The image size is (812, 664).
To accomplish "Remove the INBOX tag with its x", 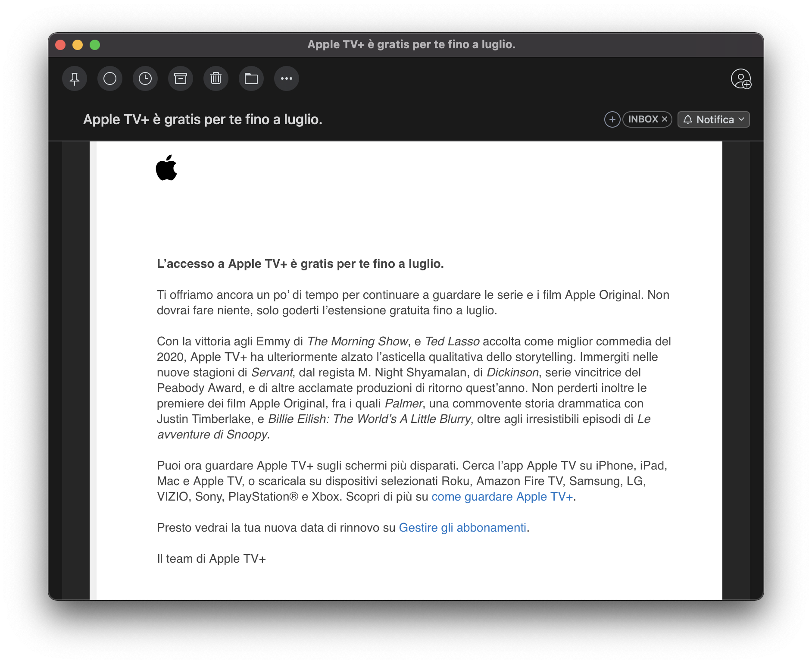I will pos(665,119).
